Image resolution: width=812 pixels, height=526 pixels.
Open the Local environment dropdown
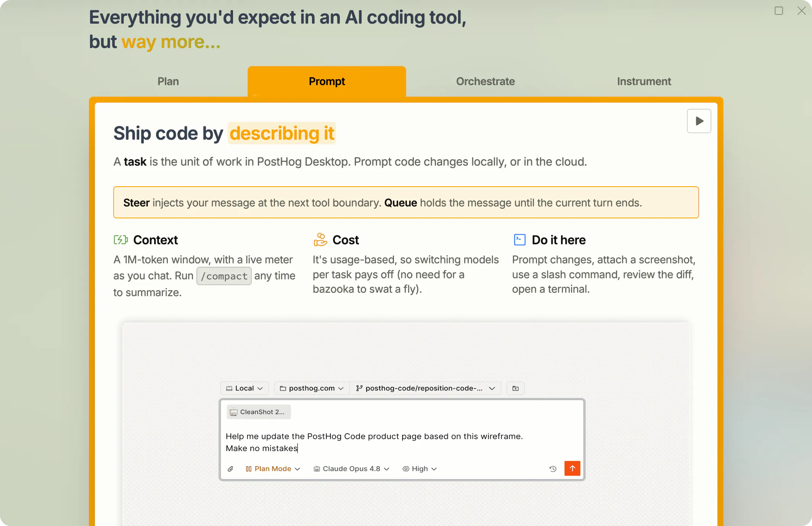(244, 388)
